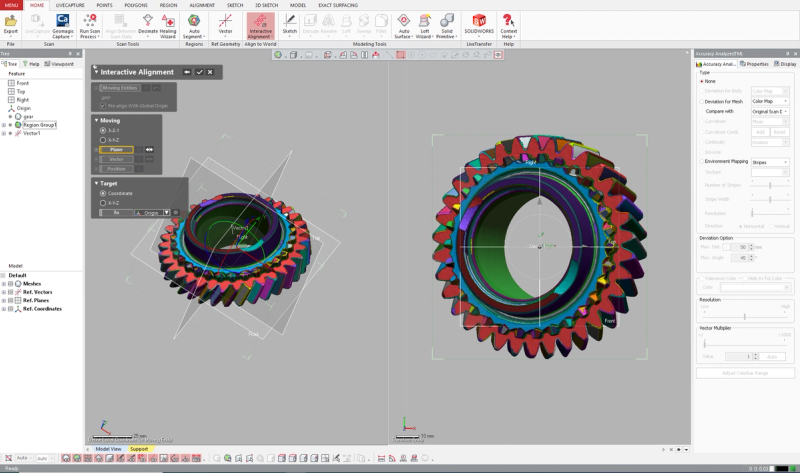The height and width of the screenshot is (473, 800).
Task: Click the Geomagic Capture icon
Action: click(63, 26)
